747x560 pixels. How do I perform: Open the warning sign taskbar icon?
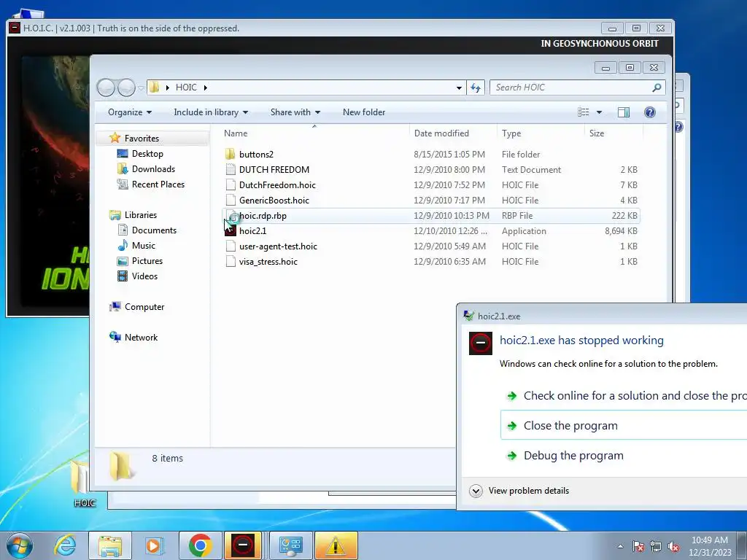coord(336,545)
